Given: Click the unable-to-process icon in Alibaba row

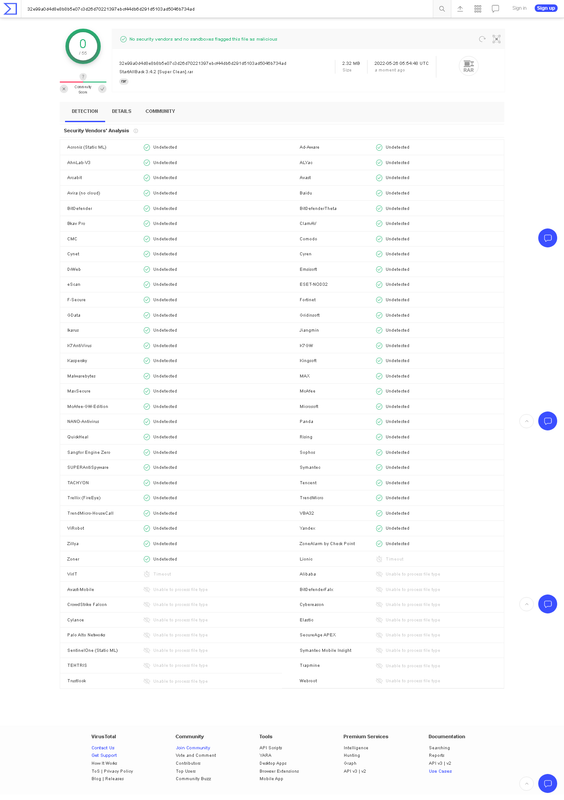Looking at the screenshot, I should click(379, 574).
